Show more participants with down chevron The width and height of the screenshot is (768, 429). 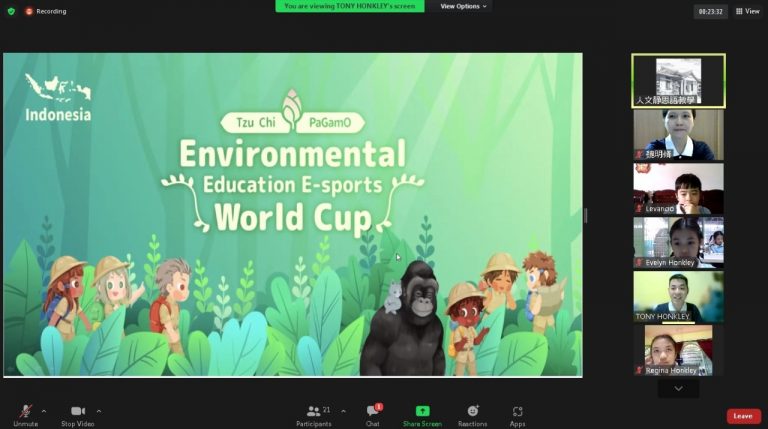pyautogui.click(x=678, y=388)
